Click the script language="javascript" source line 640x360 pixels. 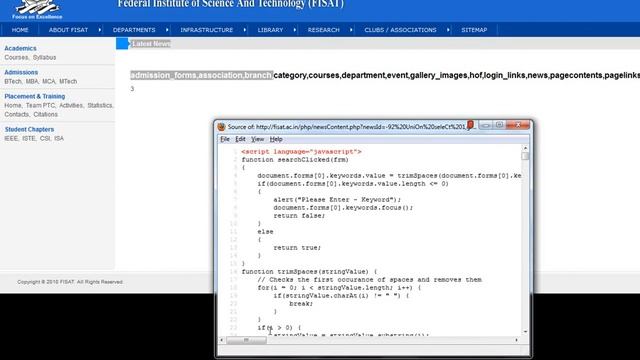[x=301, y=152]
